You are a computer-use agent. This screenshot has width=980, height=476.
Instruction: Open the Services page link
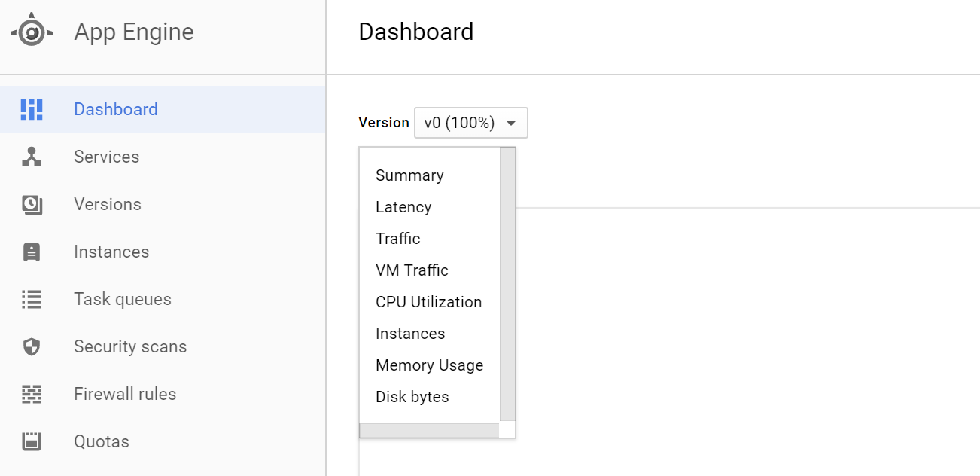(x=106, y=157)
